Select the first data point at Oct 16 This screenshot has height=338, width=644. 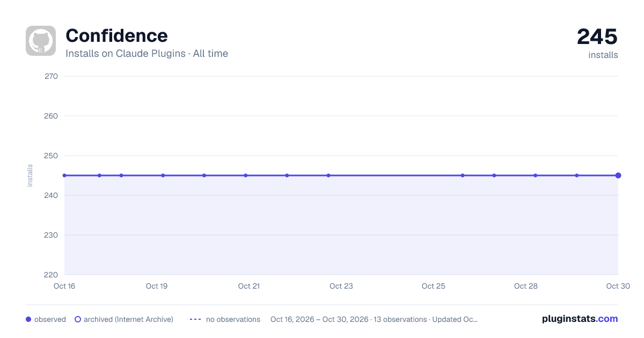point(64,175)
